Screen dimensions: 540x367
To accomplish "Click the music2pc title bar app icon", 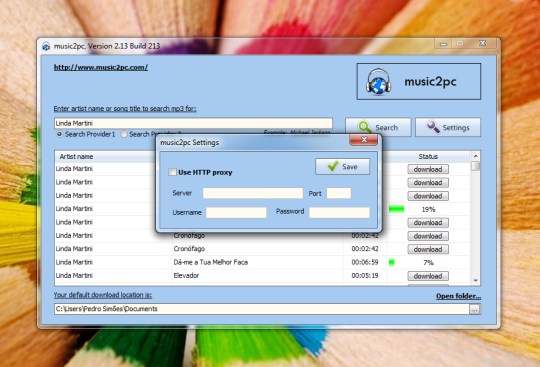I will coord(46,46).
